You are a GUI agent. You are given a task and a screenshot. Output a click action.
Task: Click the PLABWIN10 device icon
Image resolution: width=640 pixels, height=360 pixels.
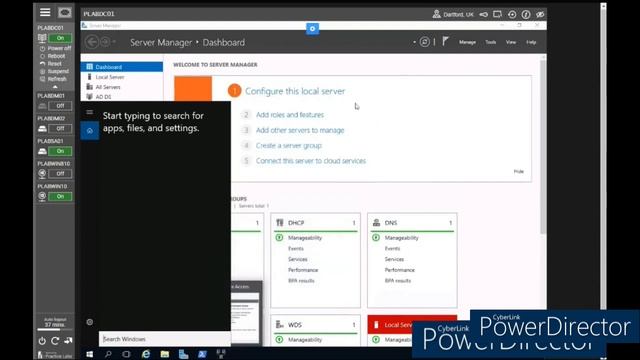click(x=42, y=196)
